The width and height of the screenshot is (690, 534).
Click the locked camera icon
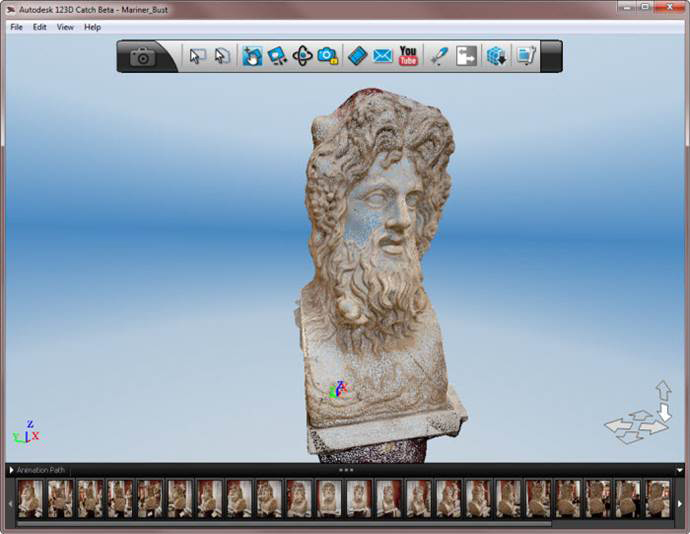pyautogui.click(x=328, y=57)
